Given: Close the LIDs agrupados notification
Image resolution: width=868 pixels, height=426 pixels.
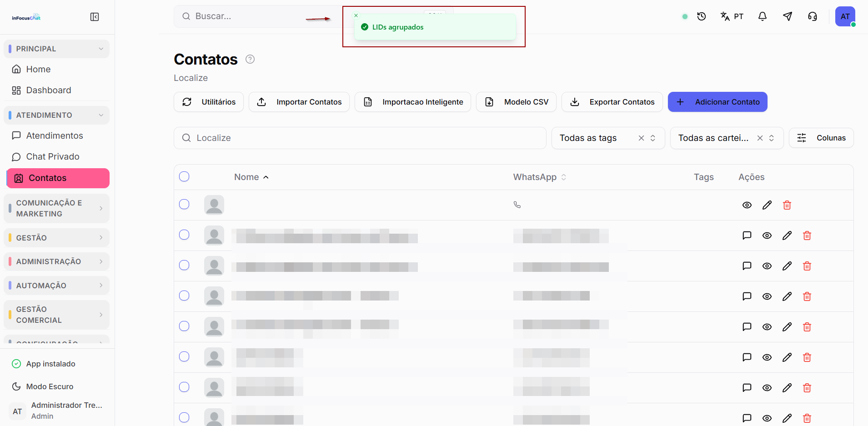Looking at the screenshot, I should tap(356, 15).
